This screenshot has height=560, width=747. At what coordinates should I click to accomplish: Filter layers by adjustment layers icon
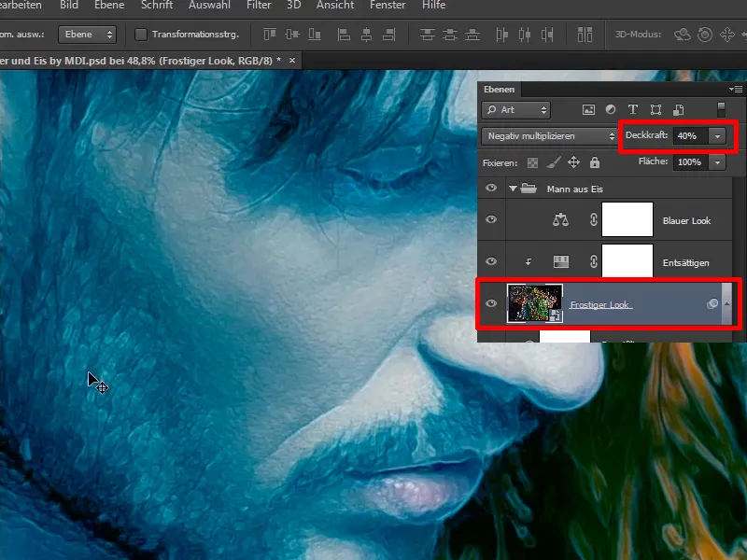(x=611, y=109)
